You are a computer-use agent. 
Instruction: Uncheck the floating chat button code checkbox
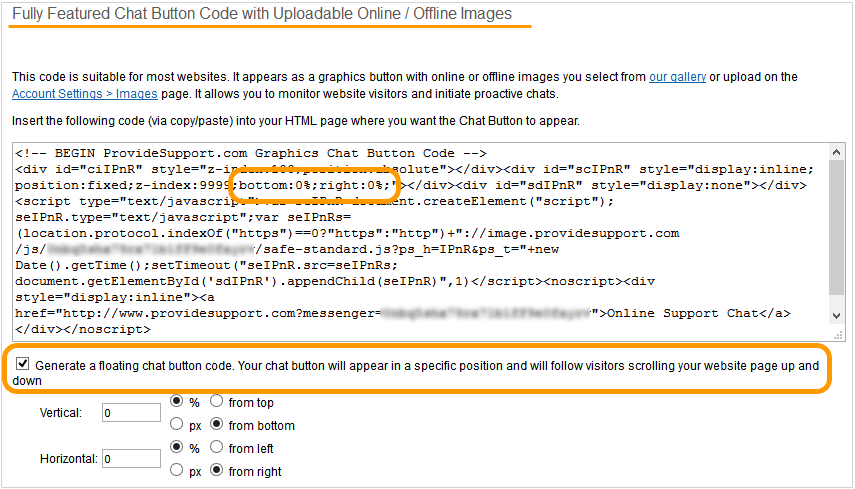[x=22, y=364]
